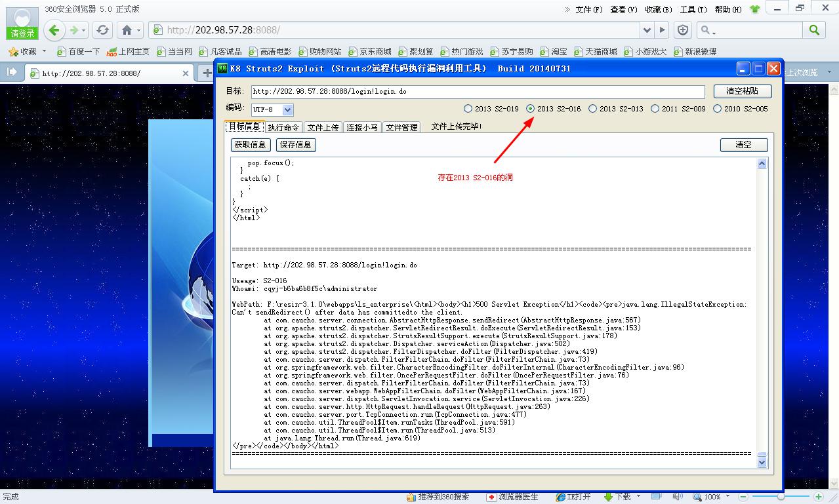Select the 2013 S2-013 radio button
The height and width of the screenshot is (504, 839).
pyautogui.click(x=592, y=109)
